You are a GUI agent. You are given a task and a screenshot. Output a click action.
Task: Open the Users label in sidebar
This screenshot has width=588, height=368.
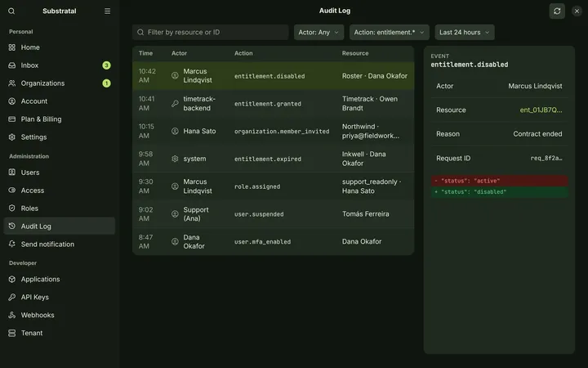pyautogui.click(x=30, y=173)
